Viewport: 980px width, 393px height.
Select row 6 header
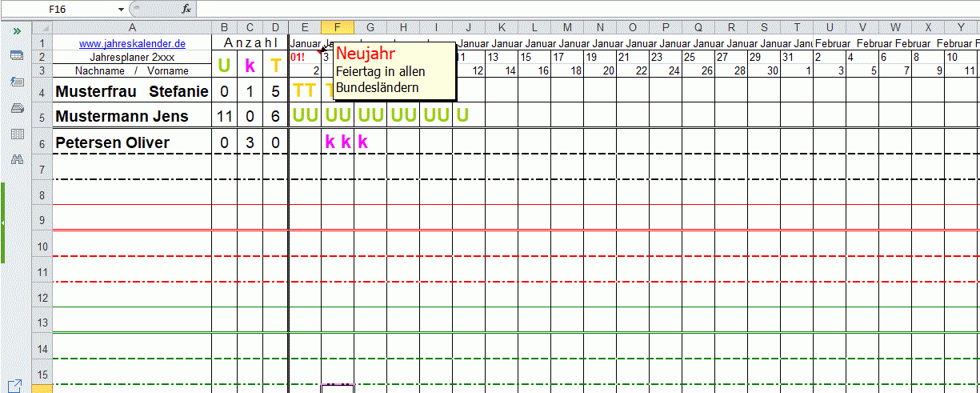[x=42, y=142]
